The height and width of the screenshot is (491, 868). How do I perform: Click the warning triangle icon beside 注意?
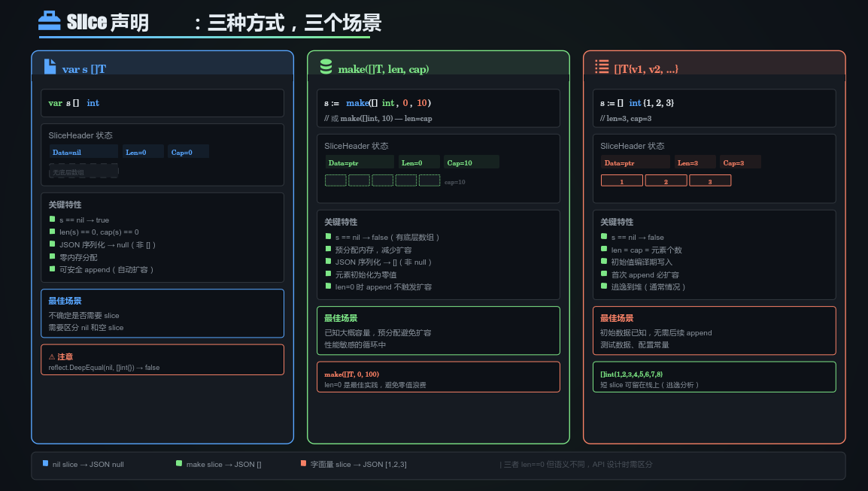click(x=52, y=357)
